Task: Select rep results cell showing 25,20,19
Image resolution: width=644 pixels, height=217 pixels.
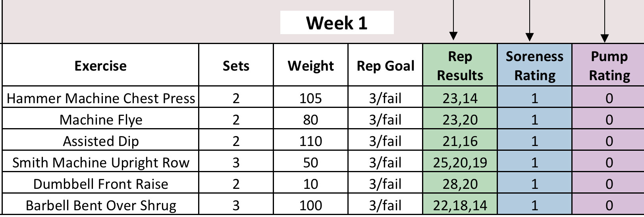Action: tap(460, 163)
